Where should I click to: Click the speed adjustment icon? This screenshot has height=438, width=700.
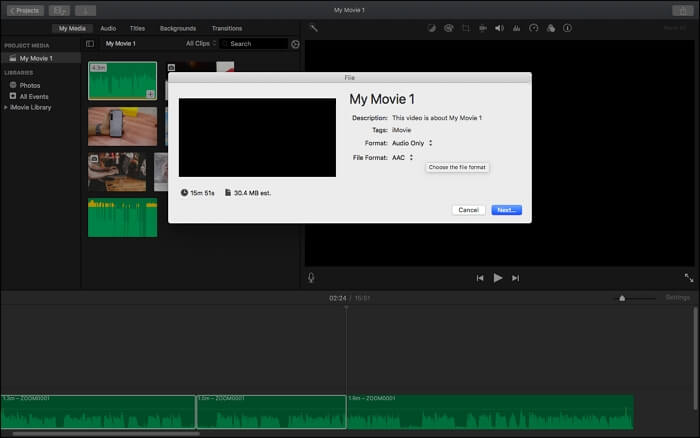[533, 28]
